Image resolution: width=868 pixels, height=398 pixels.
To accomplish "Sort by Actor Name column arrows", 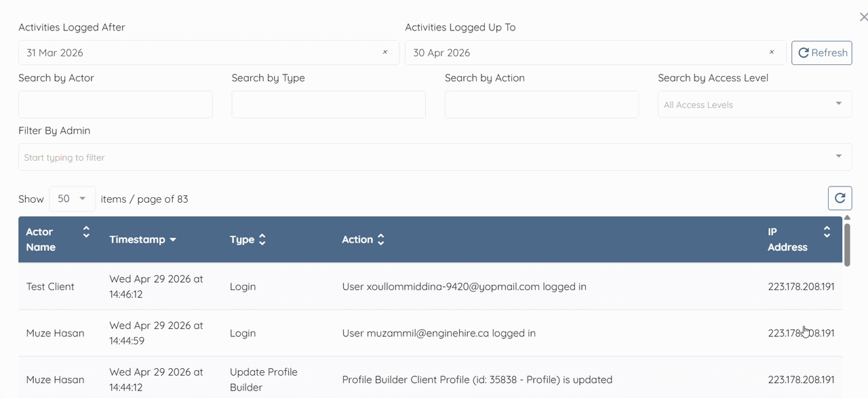I will [86, 233].
